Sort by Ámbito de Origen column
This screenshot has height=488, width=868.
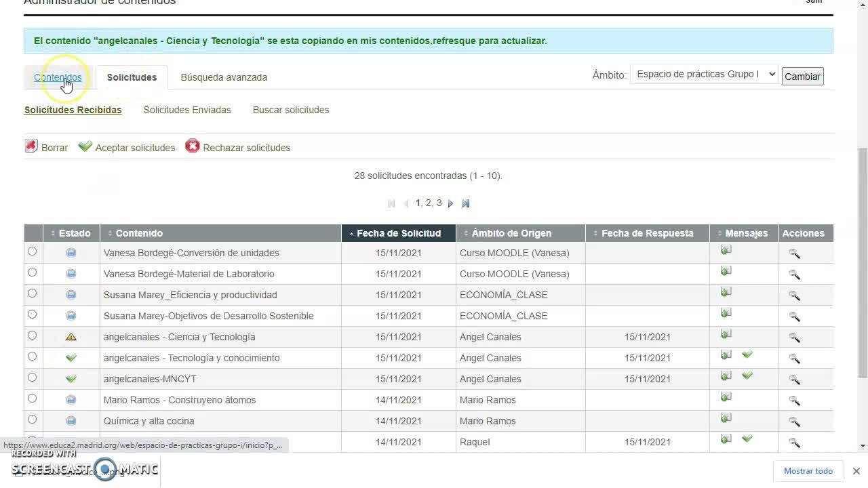click(x=521, y=233)
